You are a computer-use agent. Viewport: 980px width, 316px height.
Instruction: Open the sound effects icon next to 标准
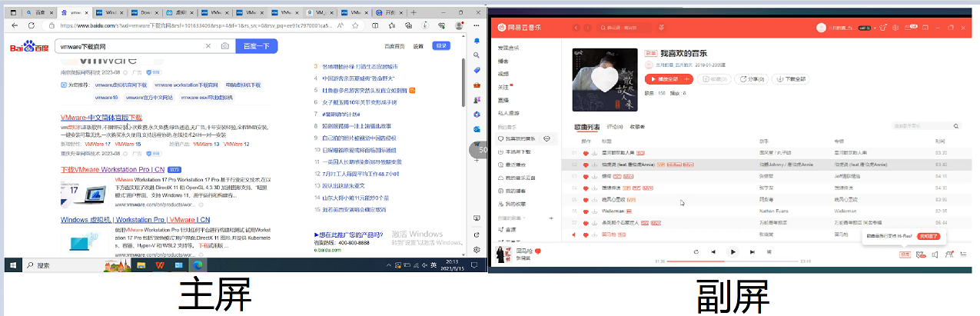pyautogui.click(x=920, y=254)
